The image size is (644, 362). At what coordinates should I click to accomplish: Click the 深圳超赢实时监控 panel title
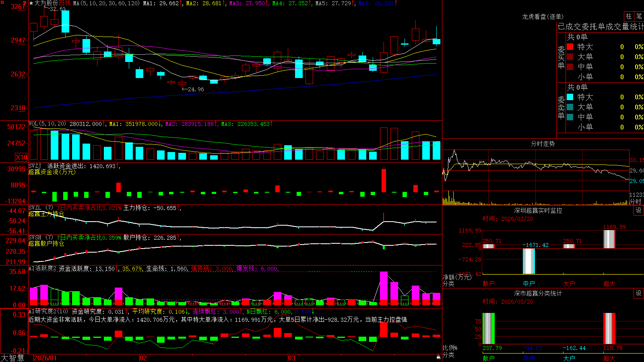point(538,210)
